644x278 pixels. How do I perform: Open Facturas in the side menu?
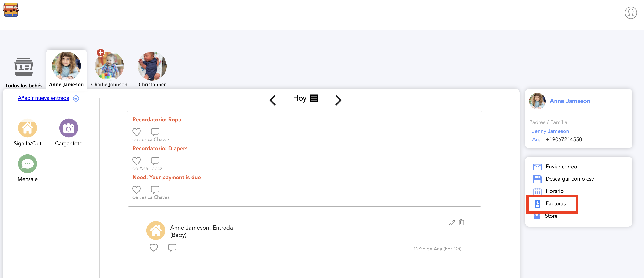555,204
